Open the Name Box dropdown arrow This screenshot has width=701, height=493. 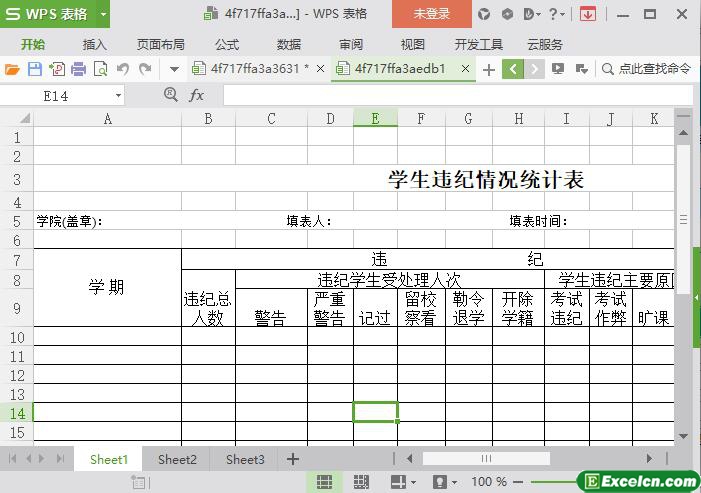[118, 95]
